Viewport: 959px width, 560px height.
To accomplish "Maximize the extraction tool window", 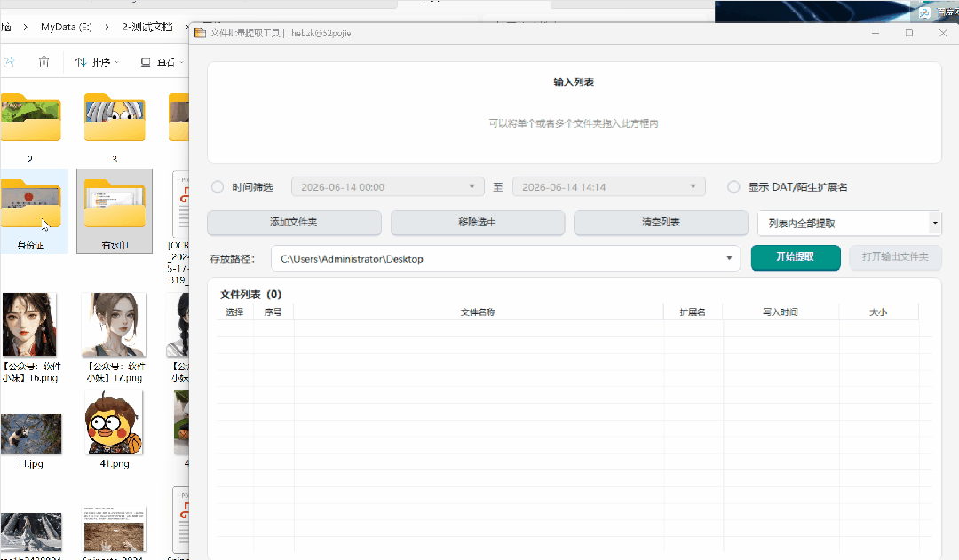I will 909,33.
